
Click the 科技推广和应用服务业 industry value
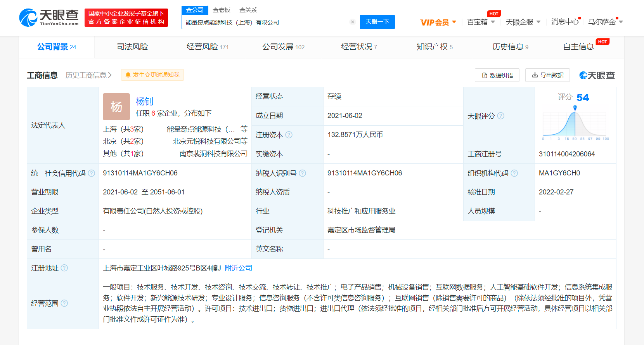[361, 211]
